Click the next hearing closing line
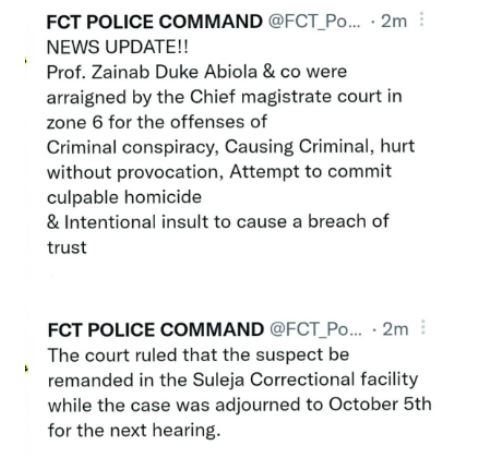 tap(134, 430)
